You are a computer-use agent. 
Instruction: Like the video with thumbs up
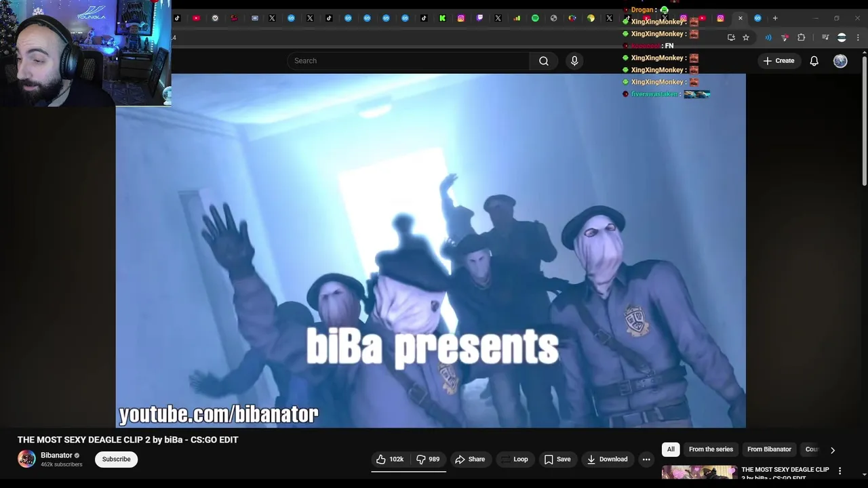pyautogui.click(x=389, y=460)
